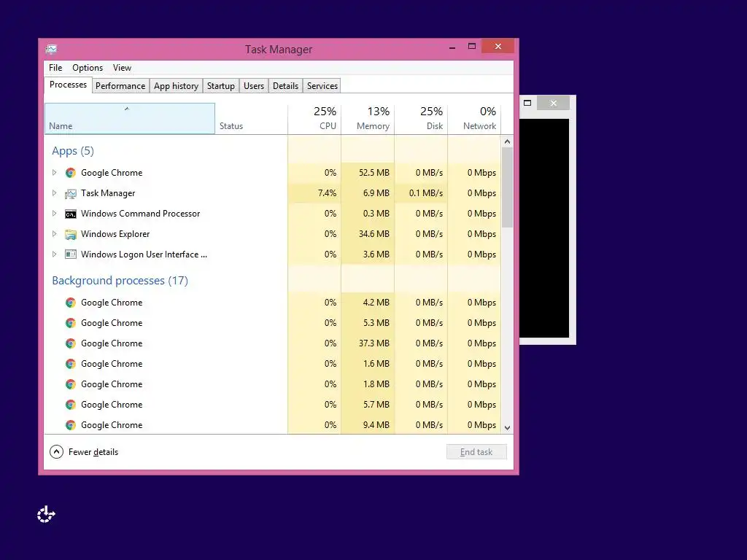
Task: Expand the Task Manager app entry
Action: [54, 192]
